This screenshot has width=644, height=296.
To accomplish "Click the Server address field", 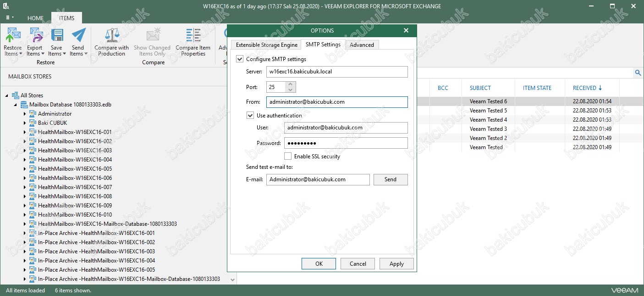I will click(337, 72).
